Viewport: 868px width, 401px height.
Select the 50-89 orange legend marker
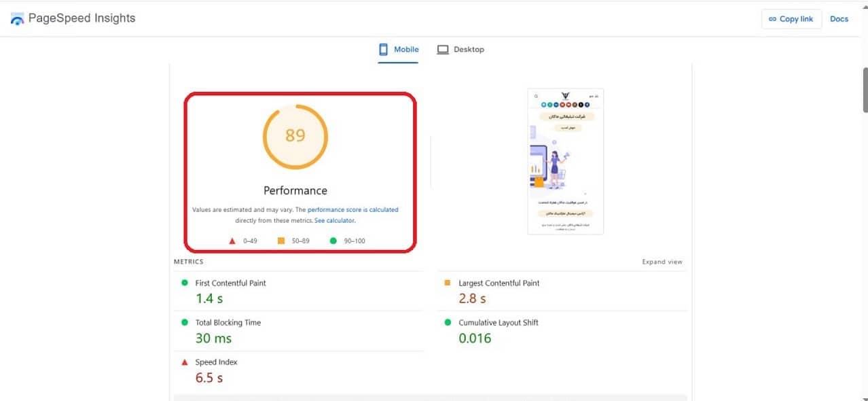281,241
